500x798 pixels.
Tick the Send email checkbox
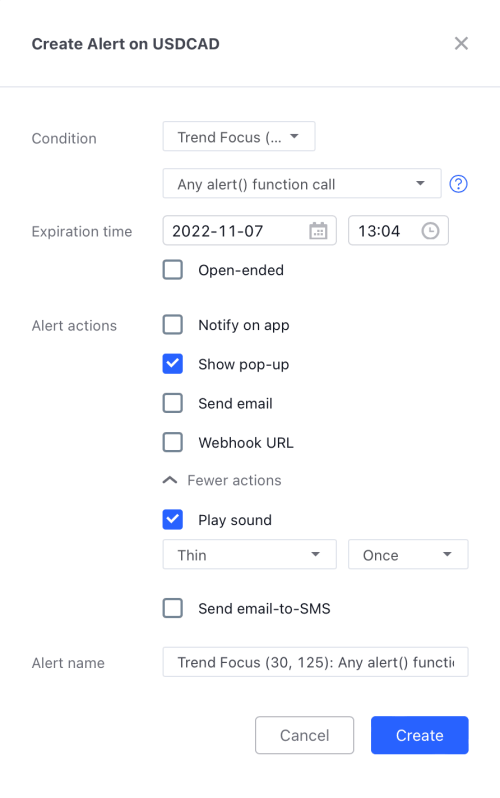tap(173, 403)
